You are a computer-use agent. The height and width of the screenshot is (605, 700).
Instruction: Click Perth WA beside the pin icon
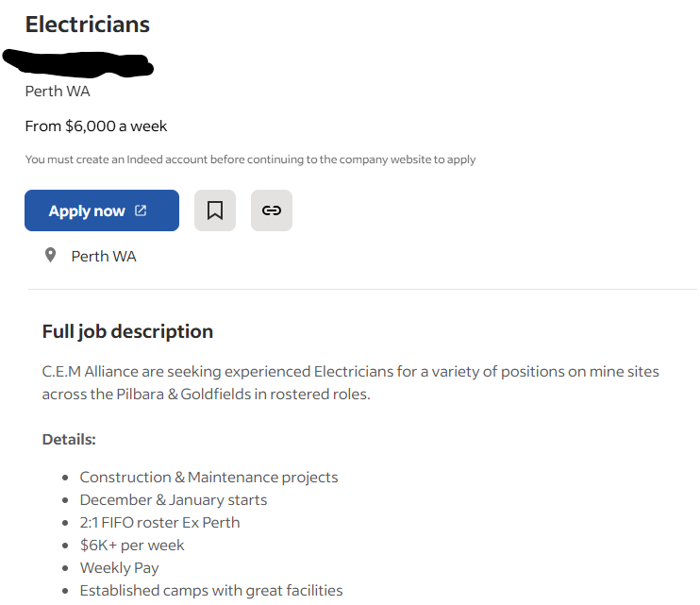[104, 256]
